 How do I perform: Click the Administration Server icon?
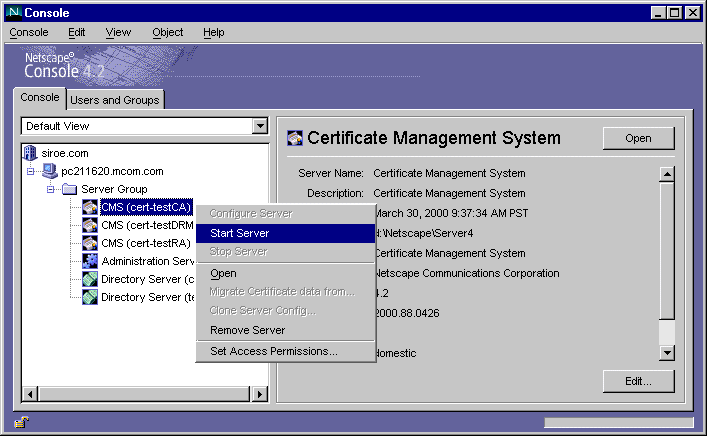click(90, 261)
